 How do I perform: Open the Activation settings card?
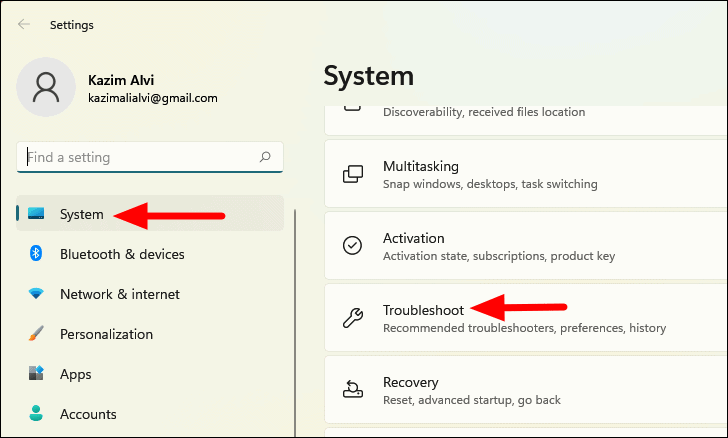coord(526,246)
